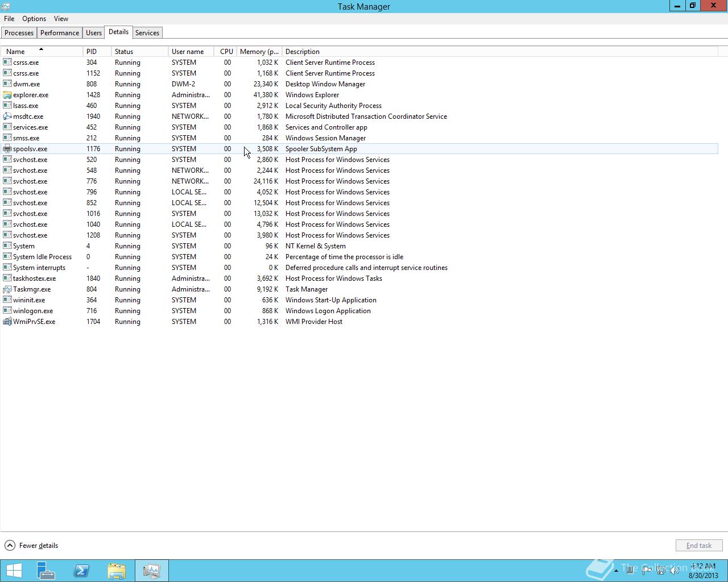Select the Details tab

tap(118, 32)
